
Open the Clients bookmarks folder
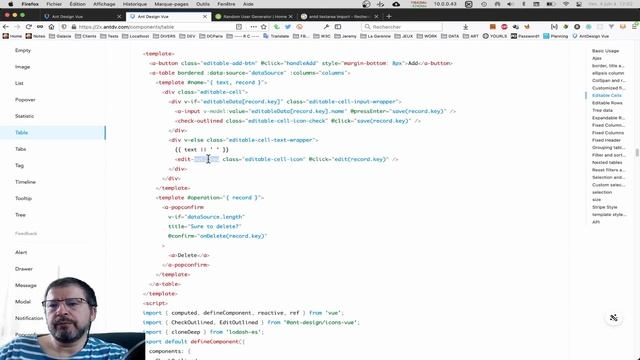point(85,36)
